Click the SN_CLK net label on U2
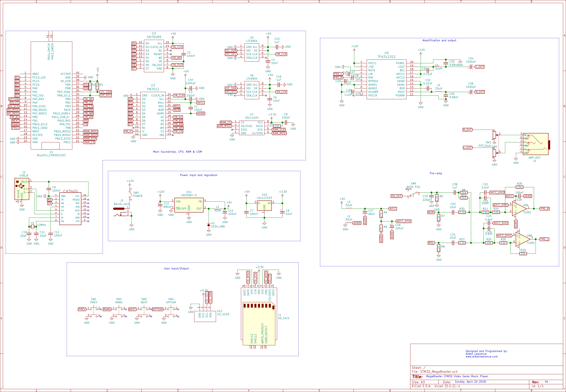 click(177, 47)
